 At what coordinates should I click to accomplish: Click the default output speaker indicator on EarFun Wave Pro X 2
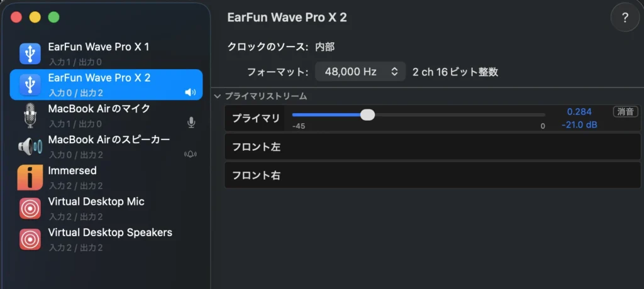click(190, 92)
